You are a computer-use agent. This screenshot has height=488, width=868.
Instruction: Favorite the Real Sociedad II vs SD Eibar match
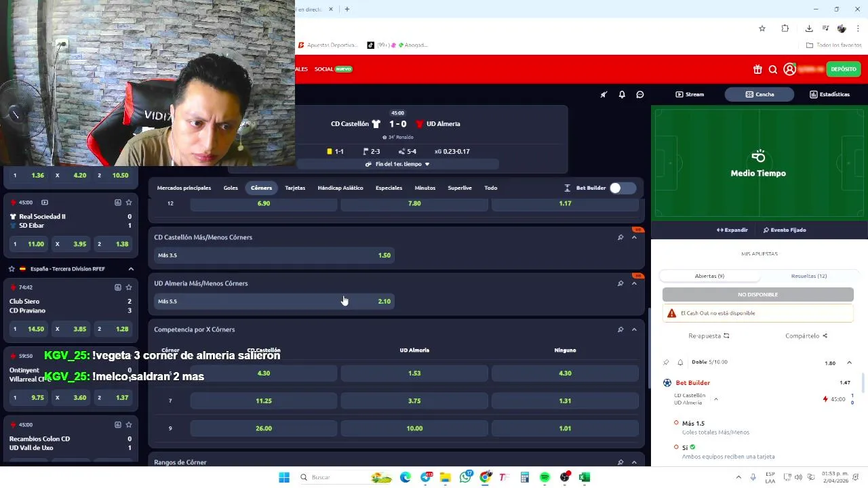[129, 202]
